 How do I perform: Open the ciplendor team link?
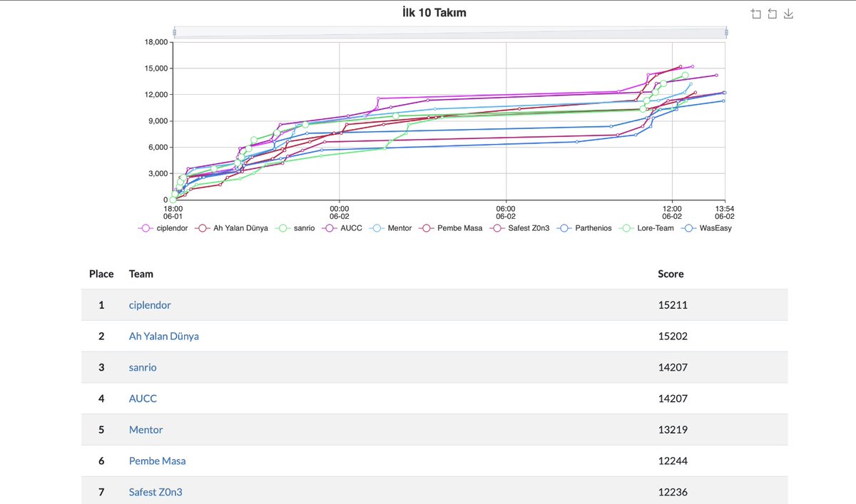pos(150,304)
